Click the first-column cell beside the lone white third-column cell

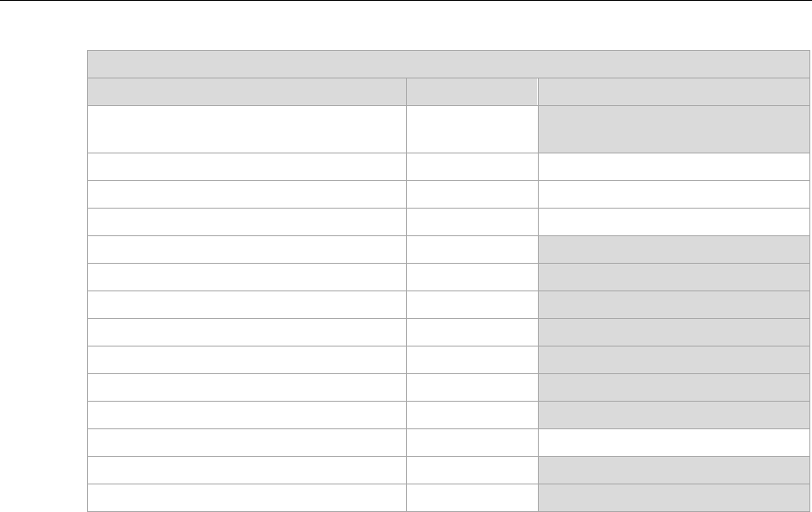247,442
